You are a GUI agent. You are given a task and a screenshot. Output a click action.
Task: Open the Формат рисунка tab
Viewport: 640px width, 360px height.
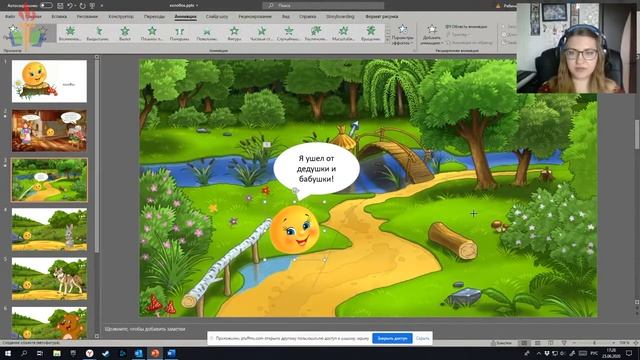point(381,17)
